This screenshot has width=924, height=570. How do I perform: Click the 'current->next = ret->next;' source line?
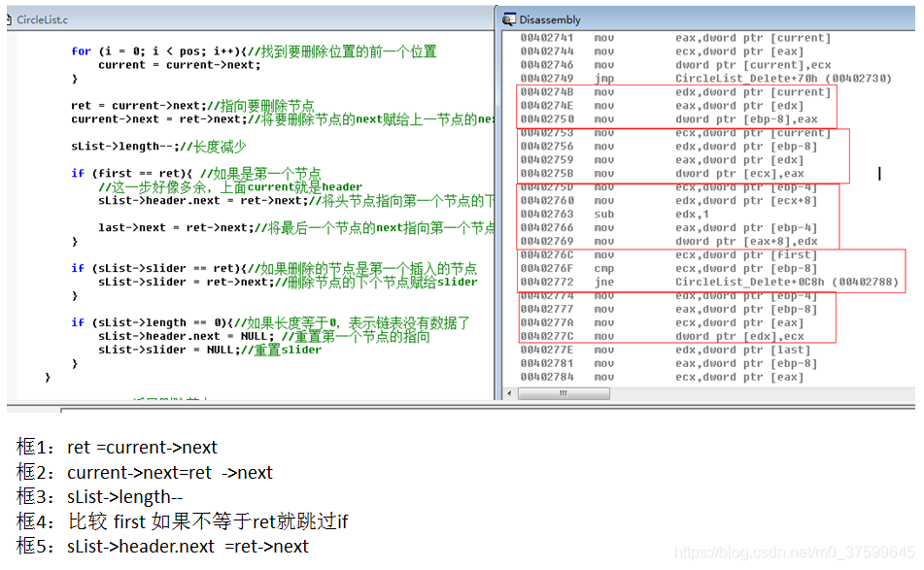283,118
